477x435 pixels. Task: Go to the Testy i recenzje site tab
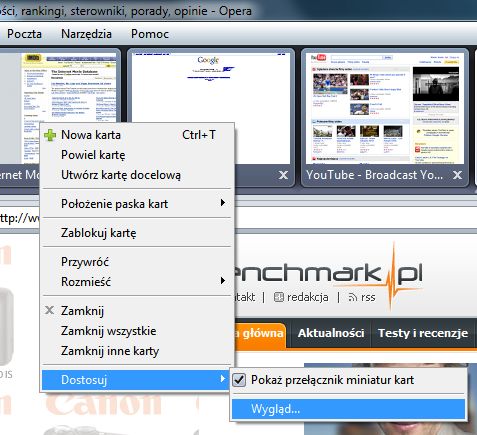pyautogui.click(x=423, y=333)
